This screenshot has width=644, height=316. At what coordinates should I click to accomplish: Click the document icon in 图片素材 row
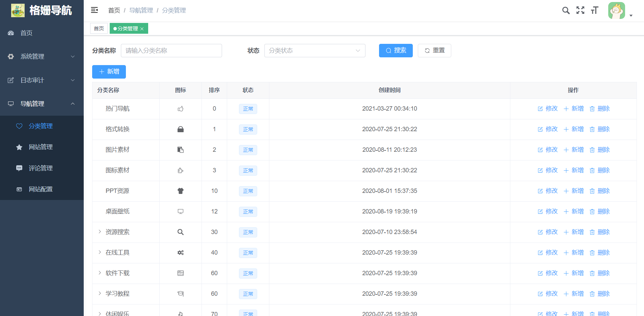(181, 150)
